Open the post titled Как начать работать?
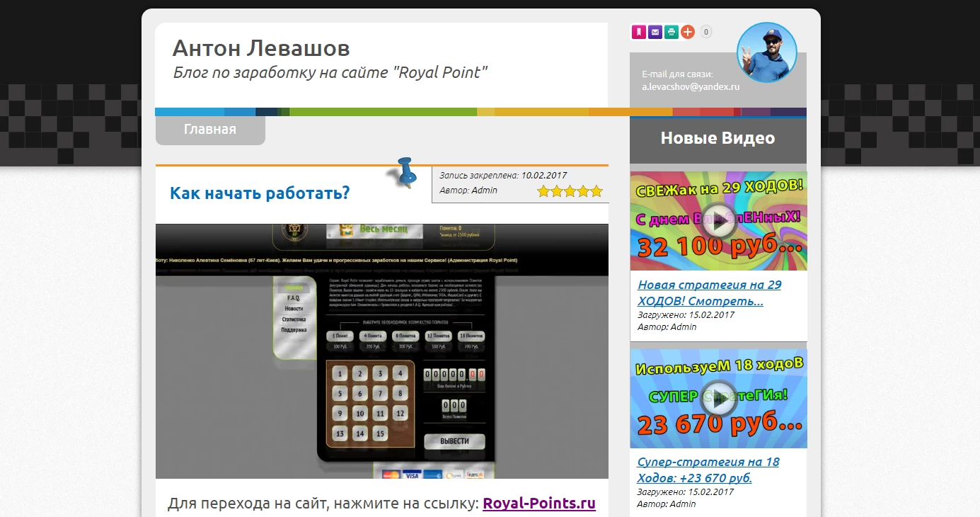This screenshot has width=980, height=517. [x=260, y=193]
